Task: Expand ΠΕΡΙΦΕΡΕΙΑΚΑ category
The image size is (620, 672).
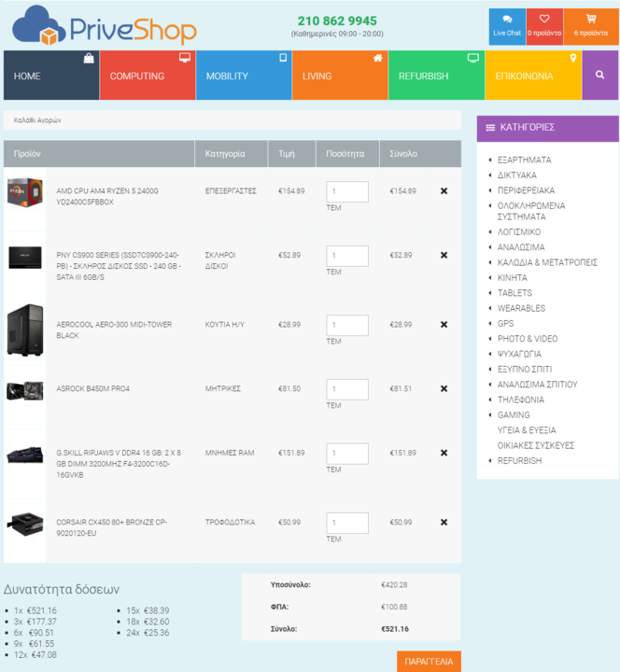Action: point(526,190)
